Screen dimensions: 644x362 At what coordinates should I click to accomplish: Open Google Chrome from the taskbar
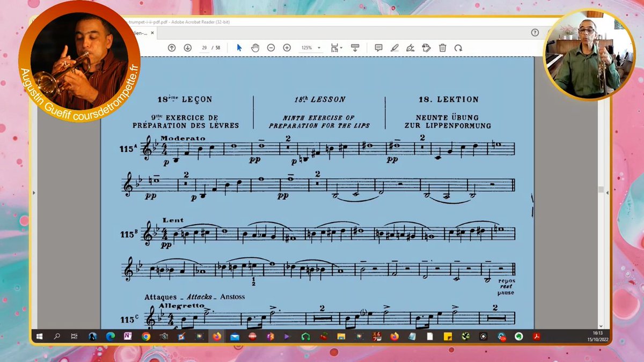(x=145, y=337)
